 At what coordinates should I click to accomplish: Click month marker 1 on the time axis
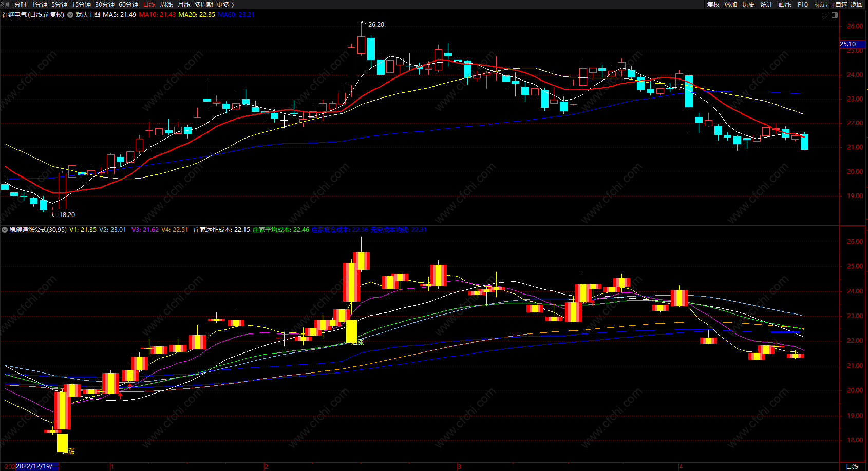[x=111, y=467]
